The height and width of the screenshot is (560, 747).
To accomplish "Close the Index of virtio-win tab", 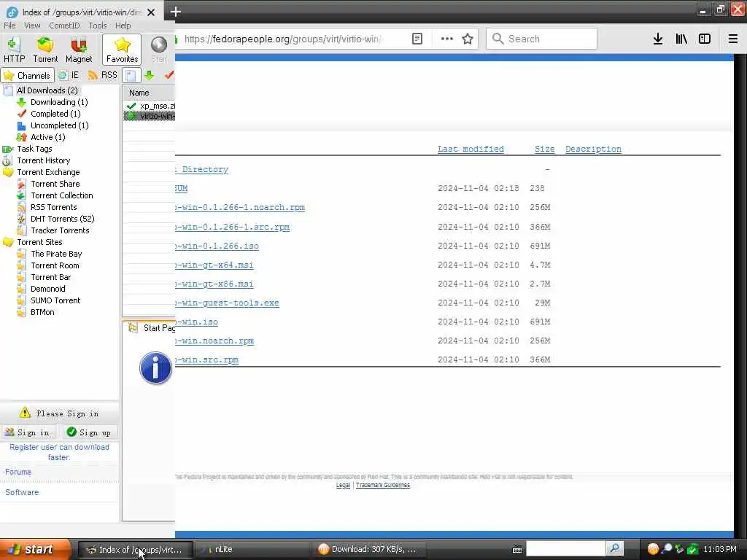I will tap(151, 12).
